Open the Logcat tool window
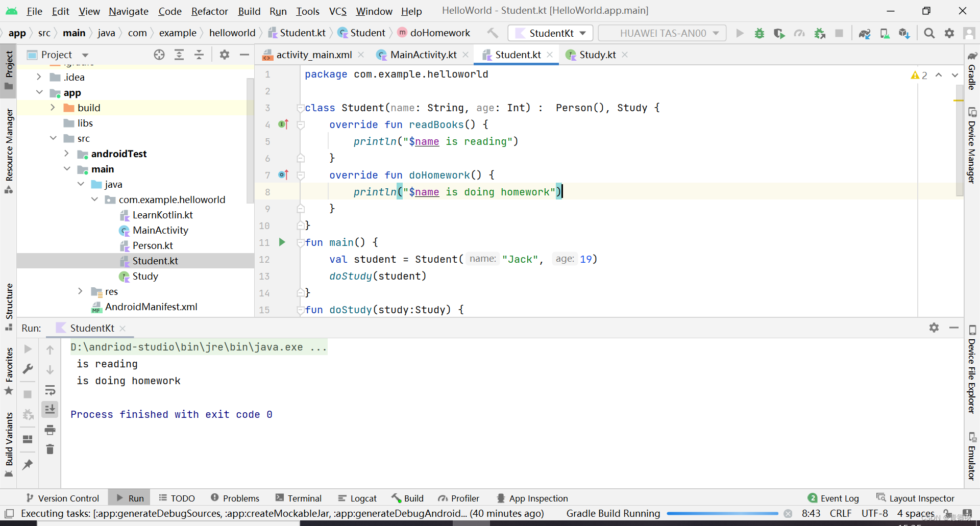Viewport: 980px width, 526px height. pyautogui.click(x=357, y=498)
